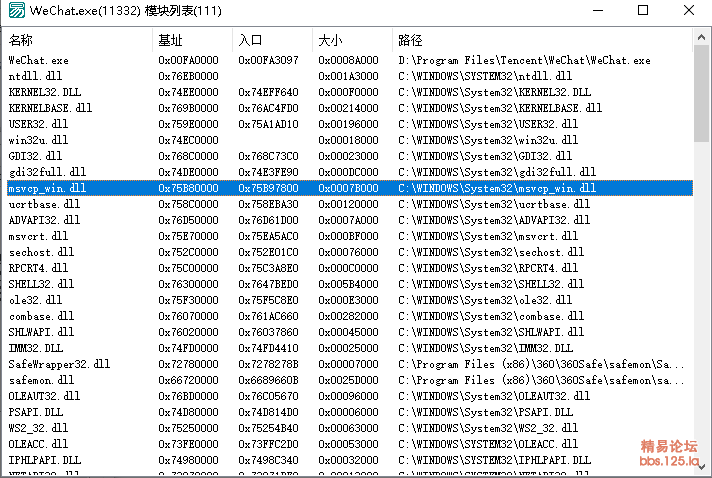Click size value 0x0008A000
712x478 pixels.
[348, 60]
